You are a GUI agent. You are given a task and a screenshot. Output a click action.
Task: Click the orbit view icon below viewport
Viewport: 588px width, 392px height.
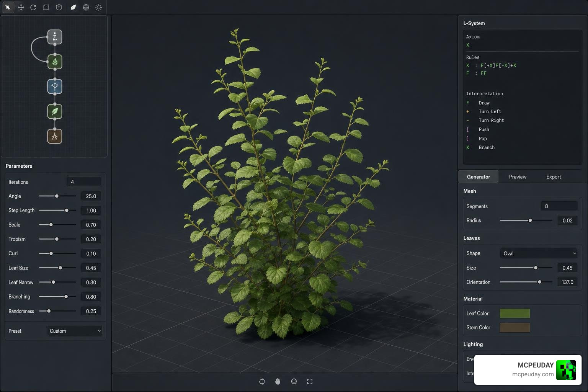(x=262, y=381)
